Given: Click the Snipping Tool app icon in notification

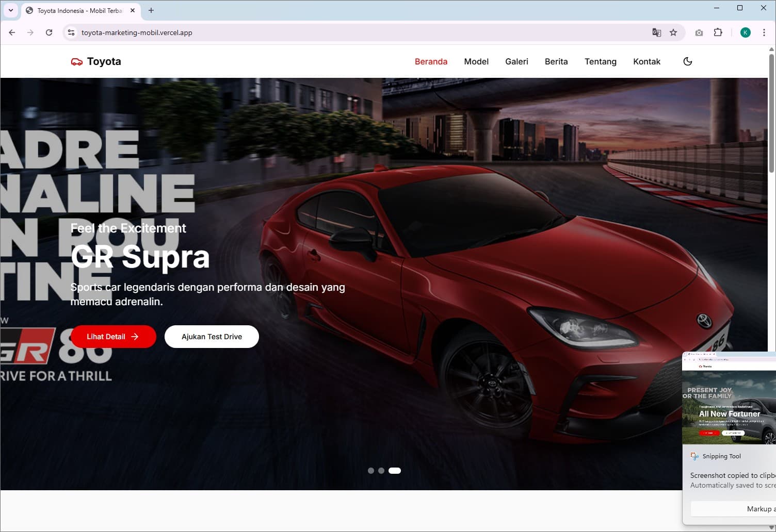Looking at the screenshot, I should (694, 456).
